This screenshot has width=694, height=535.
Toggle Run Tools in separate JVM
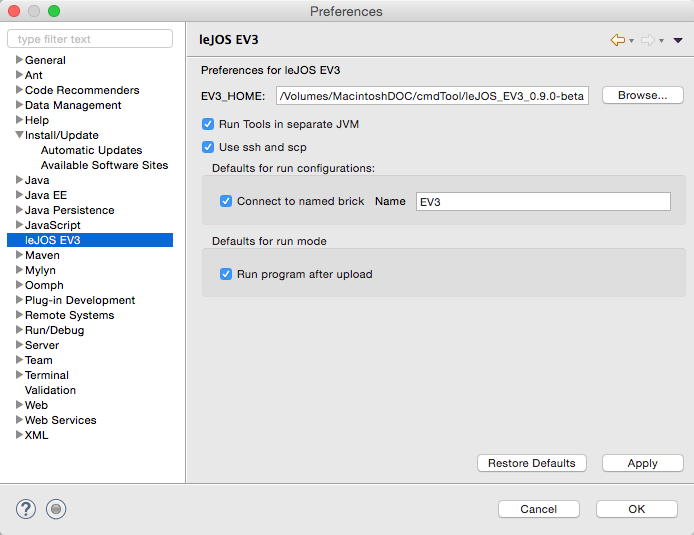tap(208, 124)
